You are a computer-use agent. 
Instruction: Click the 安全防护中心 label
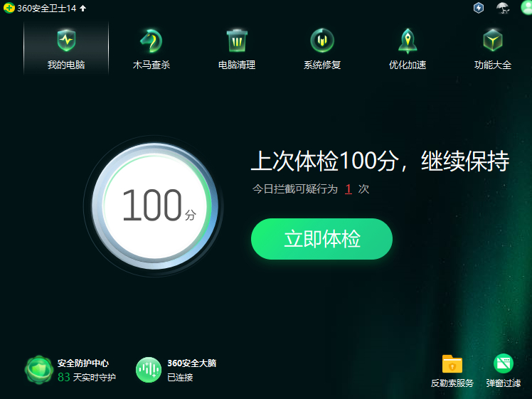click(83, 363)
